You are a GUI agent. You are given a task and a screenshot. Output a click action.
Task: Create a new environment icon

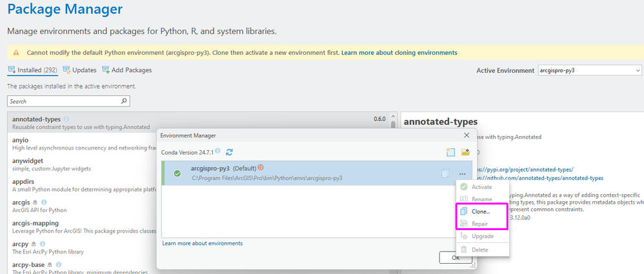click(450, 152)
